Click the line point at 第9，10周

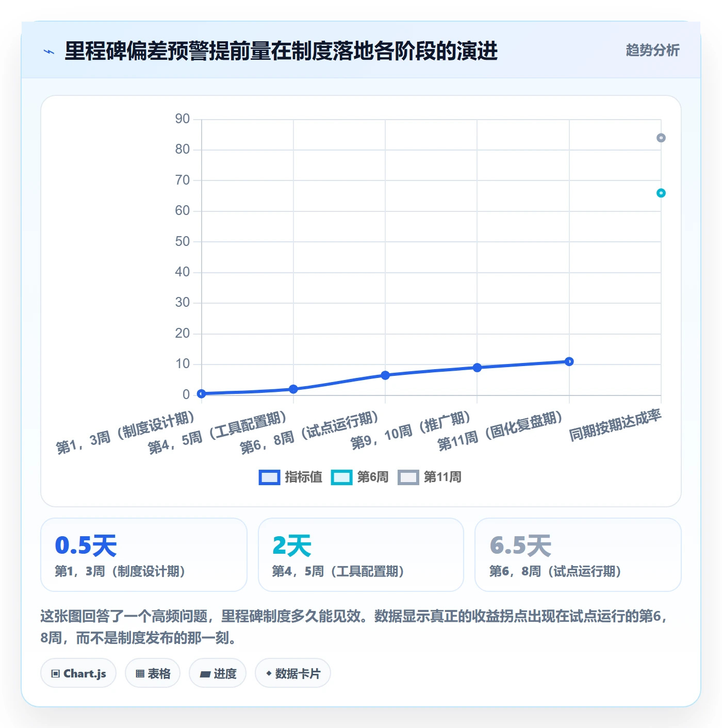click(477, 368)
